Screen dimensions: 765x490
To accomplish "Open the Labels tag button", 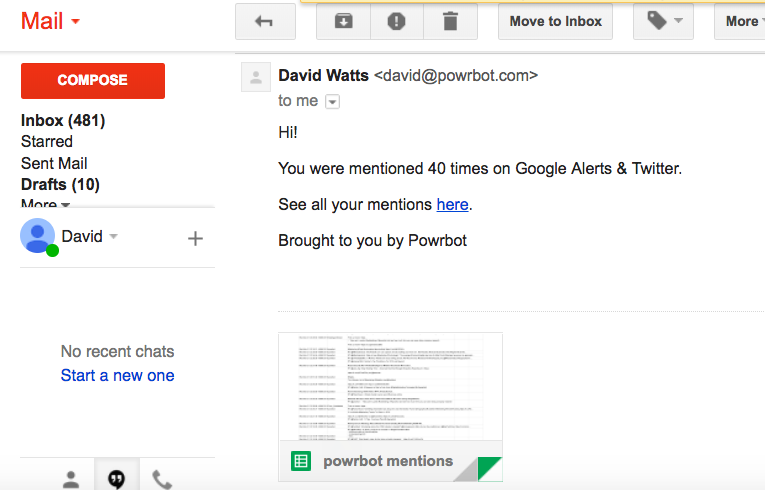I will click(663, 21).
